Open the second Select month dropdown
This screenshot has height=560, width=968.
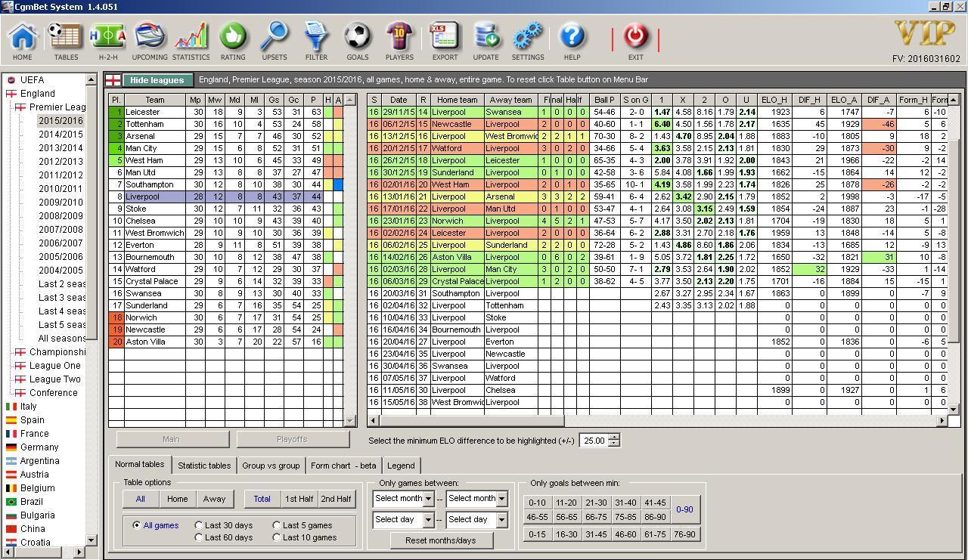point(501,499)
